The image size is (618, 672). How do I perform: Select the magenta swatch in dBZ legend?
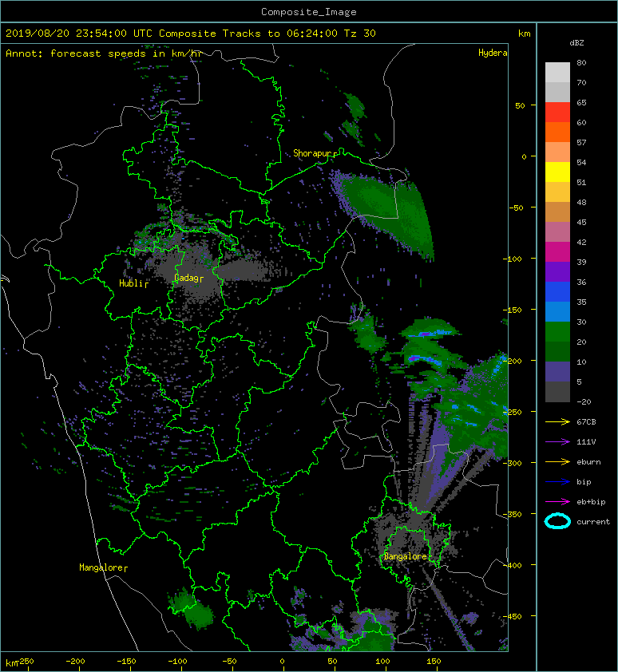557,252
